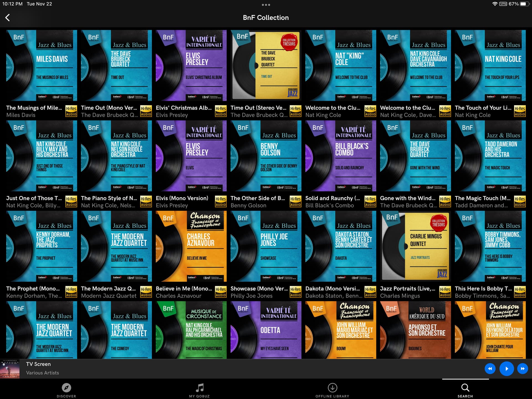Open Elvis' Christmas Album cover
Image resolution: width=532 pixels, height=399 pixels.
[191, 65]
